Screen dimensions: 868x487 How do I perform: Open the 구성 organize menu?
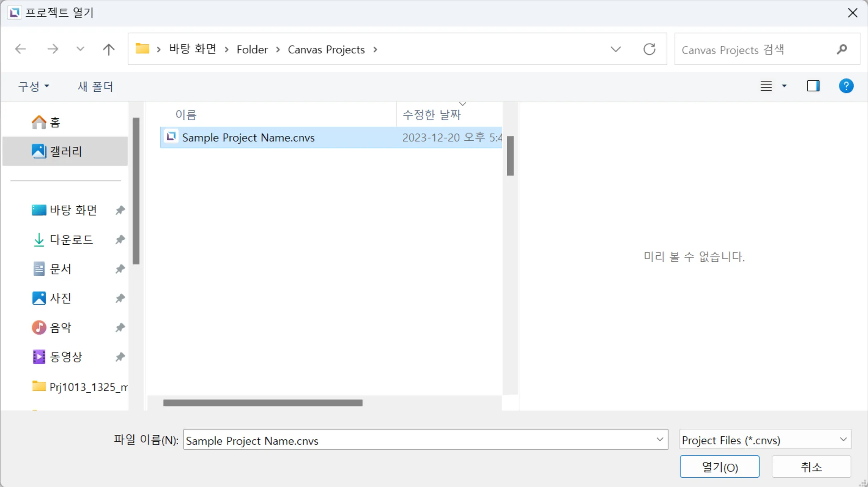[33, 86]
